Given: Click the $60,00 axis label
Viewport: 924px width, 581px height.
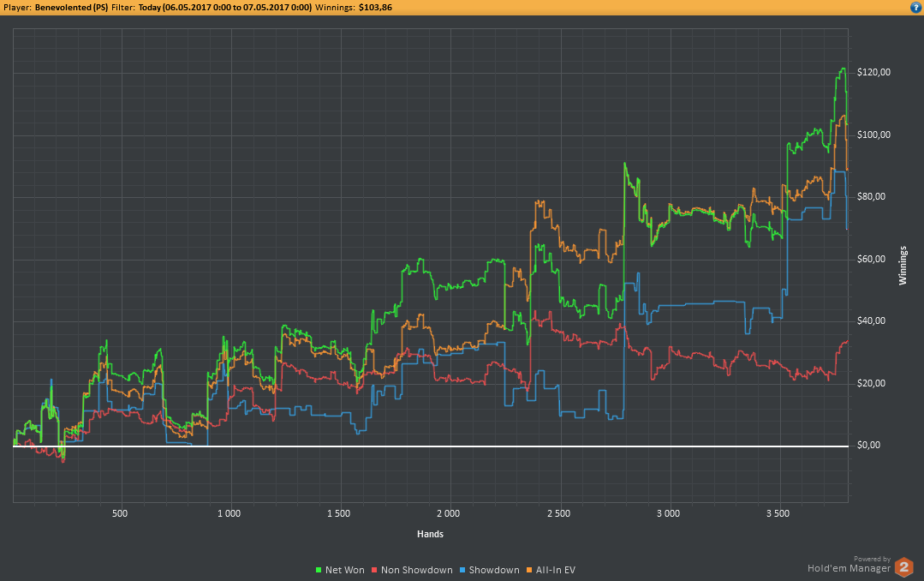Looking at the screenshot, I should 872,259.
